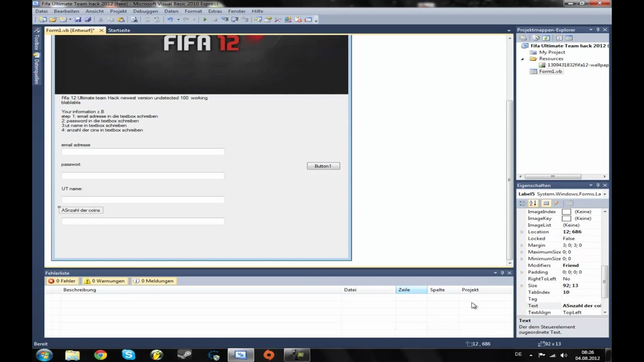Select the ASnzahl der coins label

coord(80,210)
